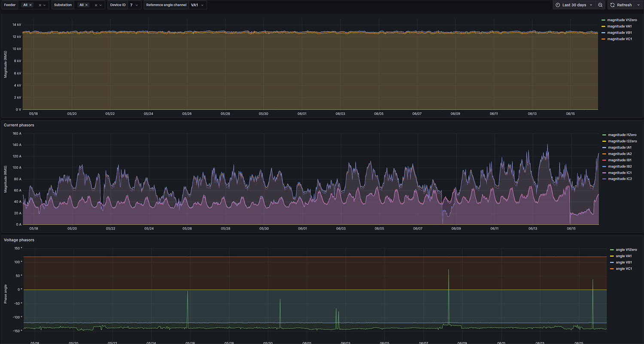Image resolution: width=644 pixels, height=344 pixels.
Task: Open the Voltage phasors panel title menu
Action: coord(19,240)
